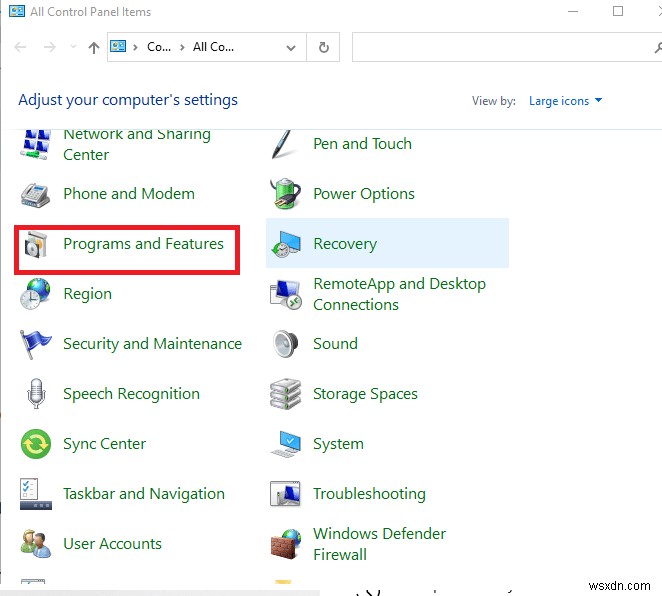Open the Network and Sharing Center link
Screen dimensions: 662x596
[x=136, y=144]
